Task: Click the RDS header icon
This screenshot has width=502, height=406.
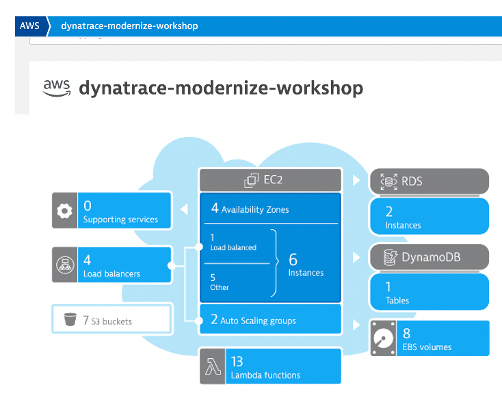Action: (389, 182)
